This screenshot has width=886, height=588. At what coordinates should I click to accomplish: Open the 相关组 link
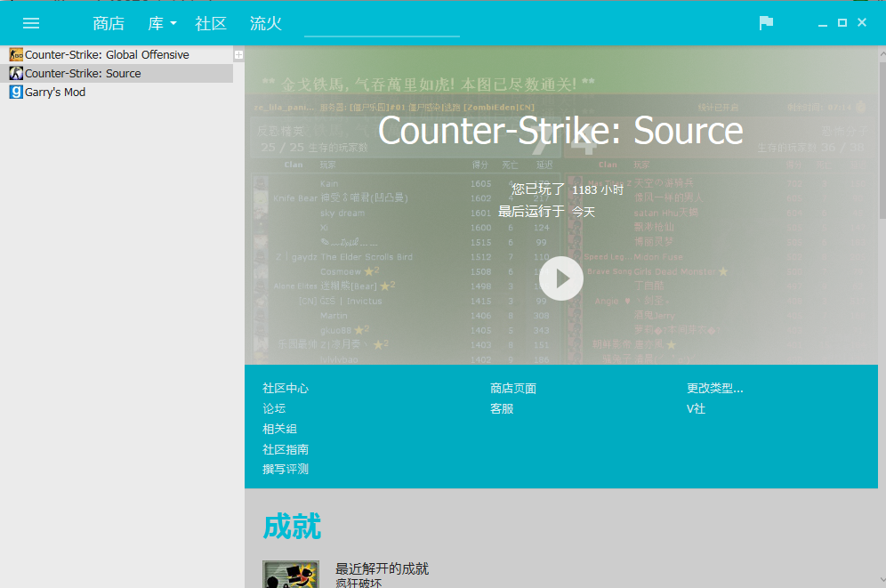point(279,429)
